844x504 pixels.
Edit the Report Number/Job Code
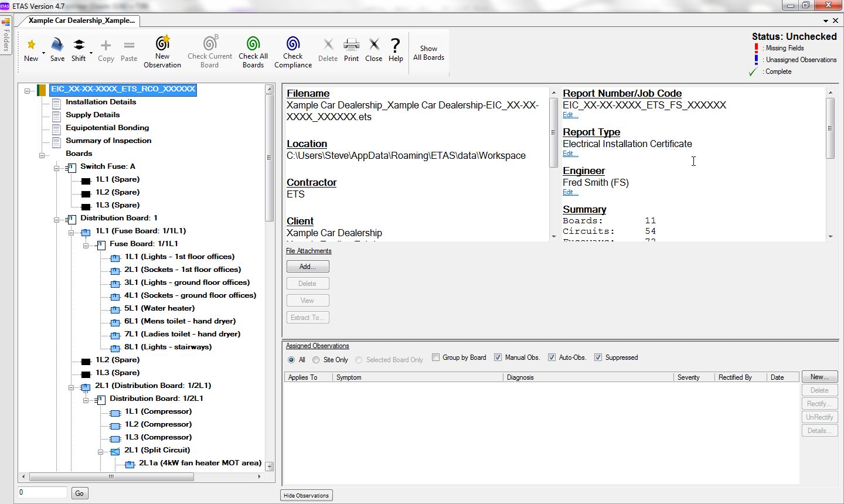click(x=570, y=115)
